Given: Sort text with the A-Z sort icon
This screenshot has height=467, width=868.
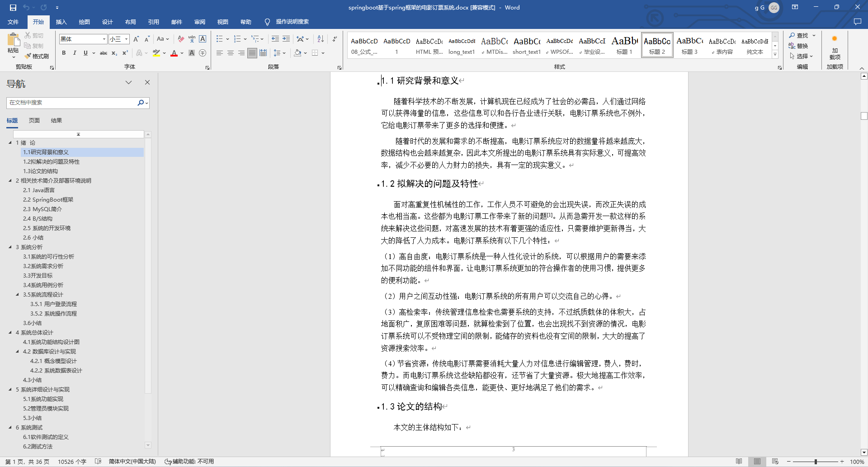Looking at the screenshot, I should click(321, 39).
